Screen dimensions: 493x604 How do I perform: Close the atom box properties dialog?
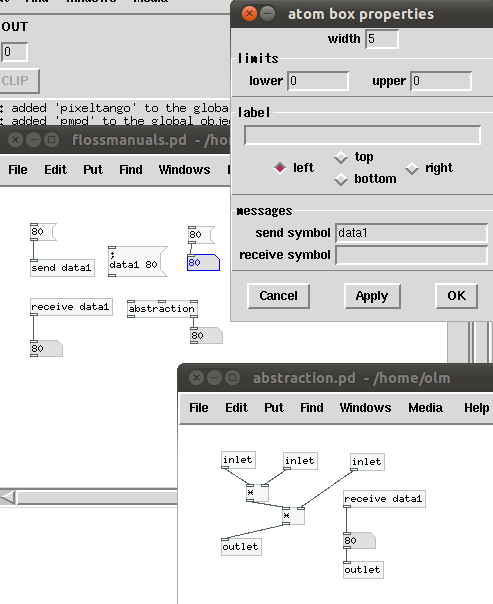[249, 14]
